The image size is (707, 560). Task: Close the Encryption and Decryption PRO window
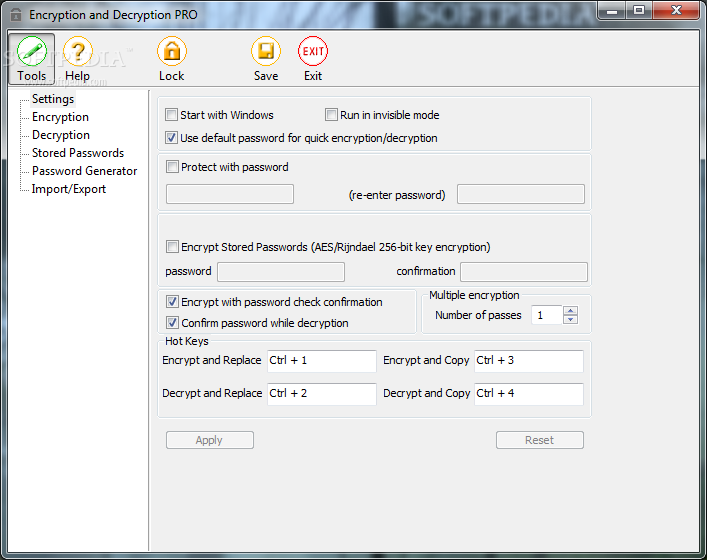pos(676,11)
